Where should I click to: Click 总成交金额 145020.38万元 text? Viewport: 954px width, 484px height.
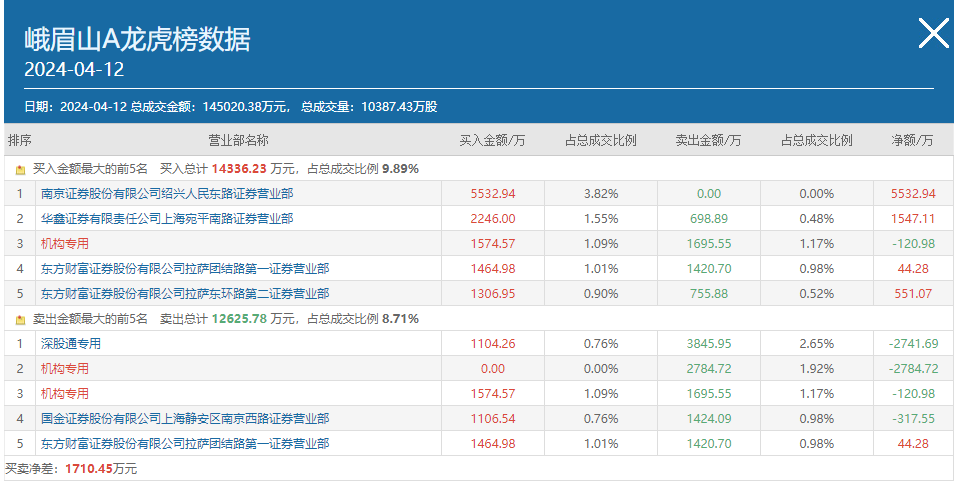point(209,107)
